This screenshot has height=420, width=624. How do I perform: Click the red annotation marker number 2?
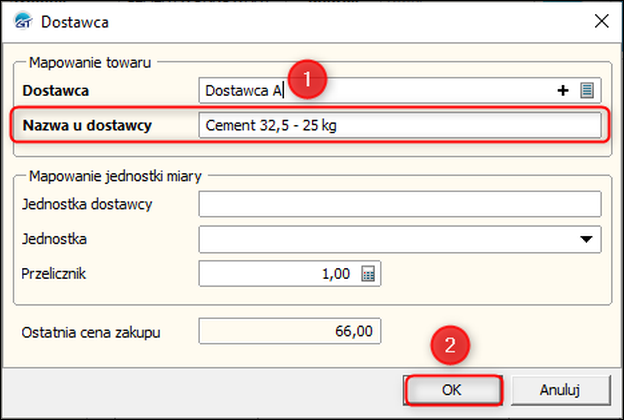[450, 345]
